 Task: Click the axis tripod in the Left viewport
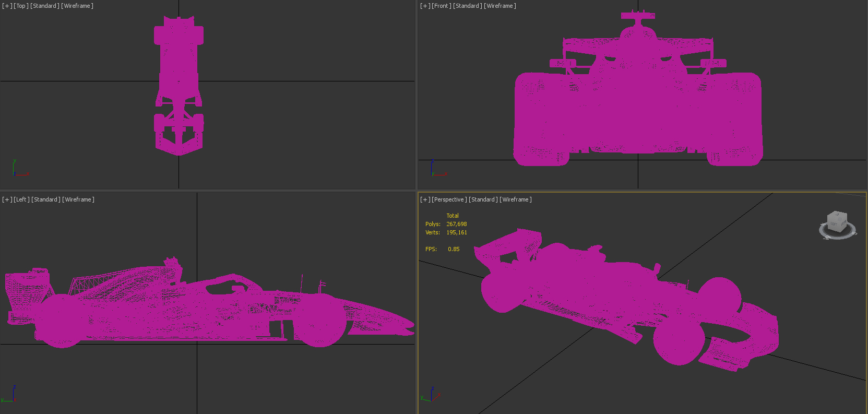[9, 394]
